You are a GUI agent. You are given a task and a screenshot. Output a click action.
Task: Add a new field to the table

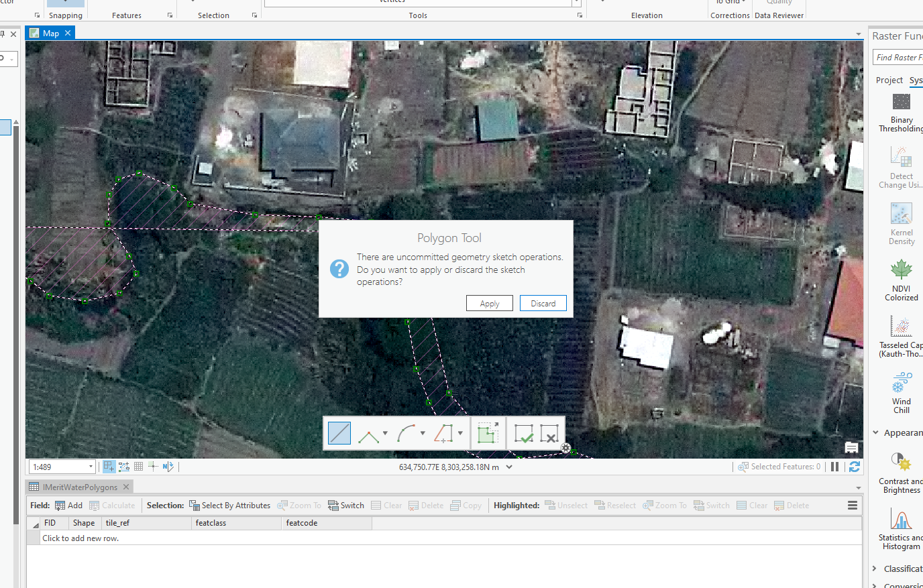(68, 506)
